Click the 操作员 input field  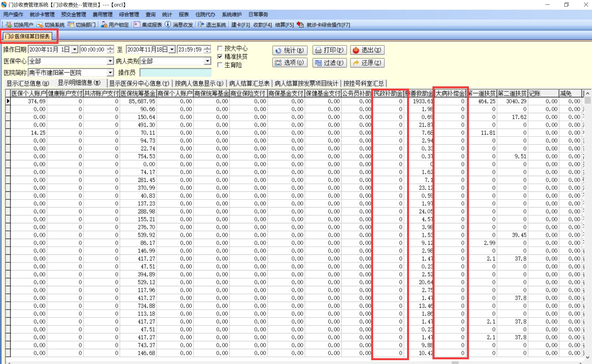click(x=176, y=73)
